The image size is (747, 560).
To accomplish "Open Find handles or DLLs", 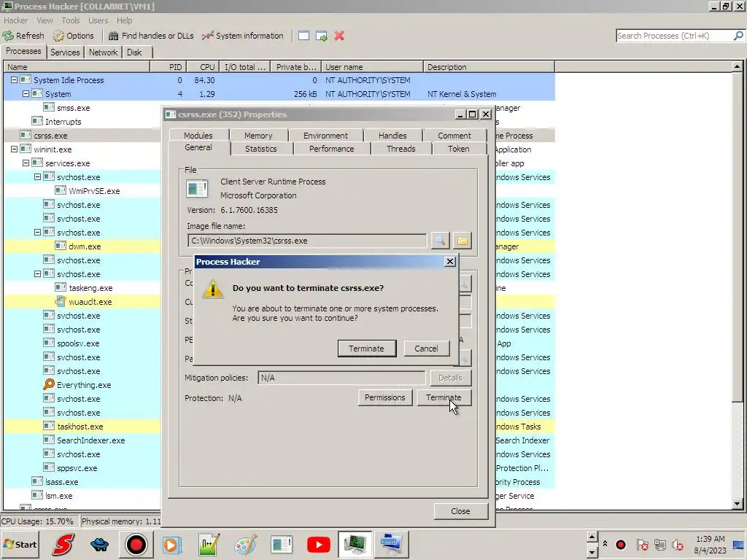I will (x=151, y=36).
